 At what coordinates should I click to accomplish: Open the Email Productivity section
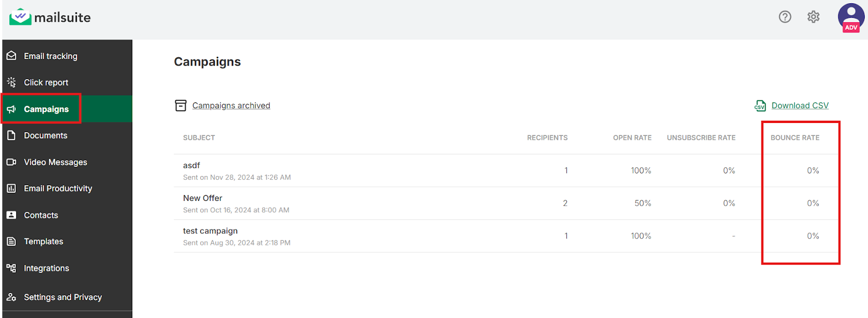(x=58, y=189)
